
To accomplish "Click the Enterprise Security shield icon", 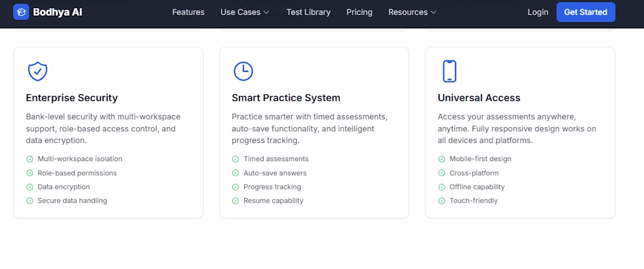I will click(x=37, y=71).
